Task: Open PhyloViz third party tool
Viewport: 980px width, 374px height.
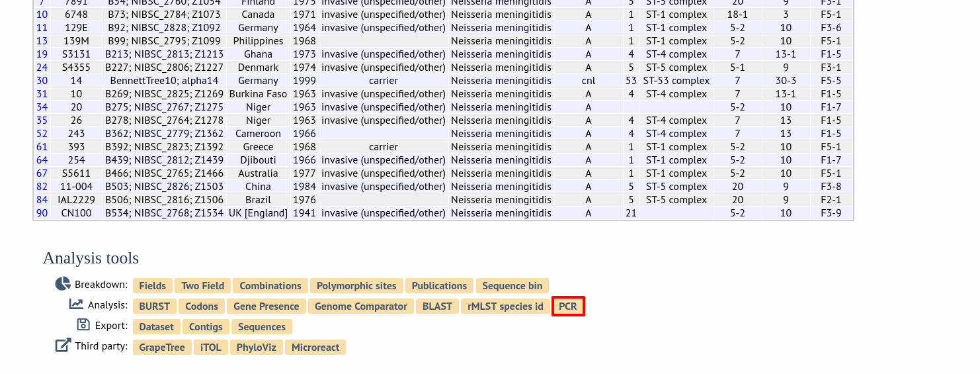Action: click(257, 348)
